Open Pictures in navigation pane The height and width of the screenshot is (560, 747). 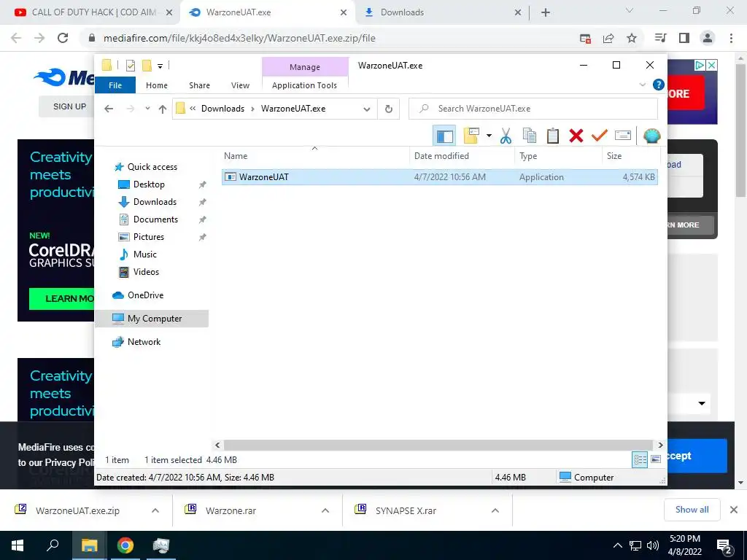(x=148, y=237)
